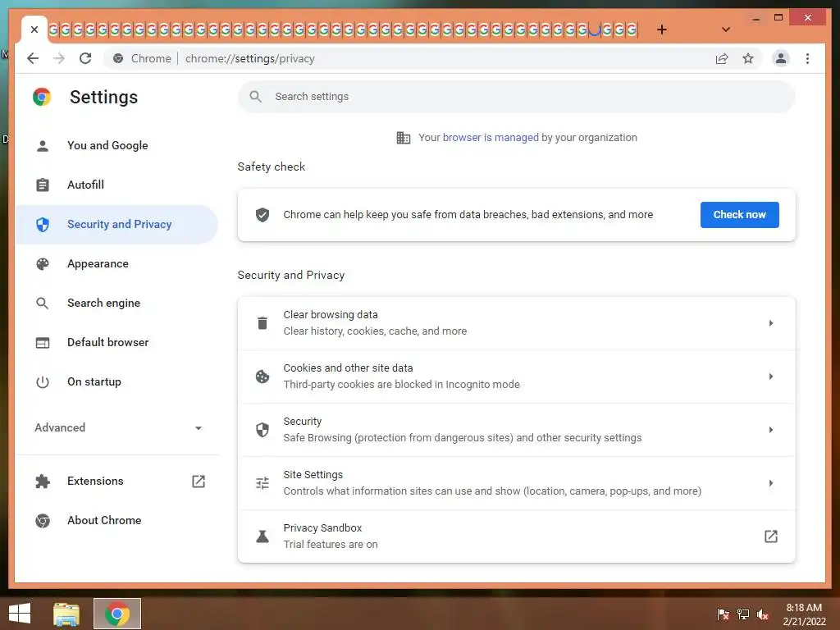The image size is (840, 630).
Task: Open Security settings row
Action: click(517, 430)
